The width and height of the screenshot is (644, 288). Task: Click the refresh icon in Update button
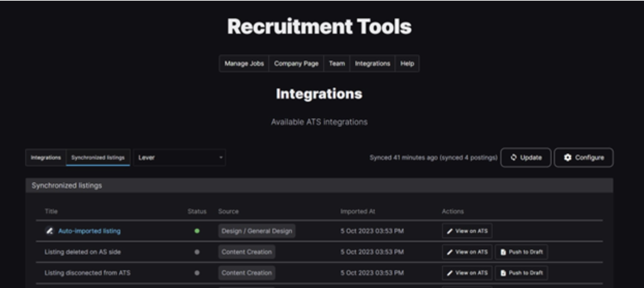(514, 157)
